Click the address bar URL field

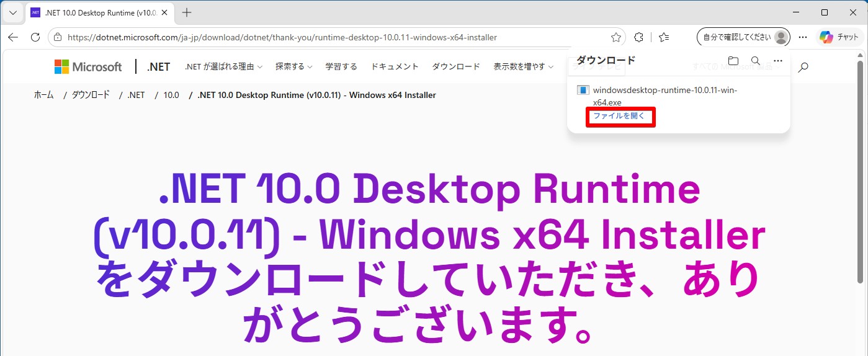[335, 37]
